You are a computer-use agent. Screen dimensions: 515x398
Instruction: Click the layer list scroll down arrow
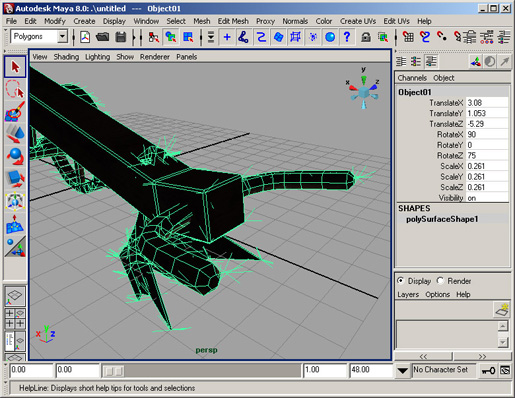503,342
